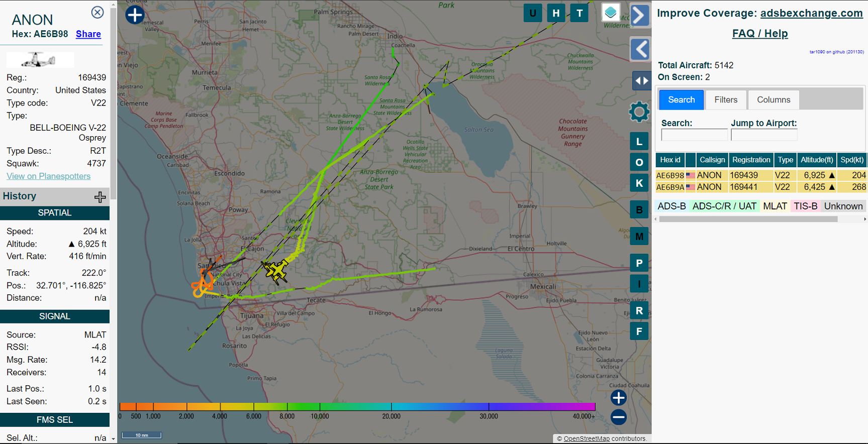Viewport: 868px width, 444px height.
Task: Open the Share link
Action: click(x=88, y=34)
